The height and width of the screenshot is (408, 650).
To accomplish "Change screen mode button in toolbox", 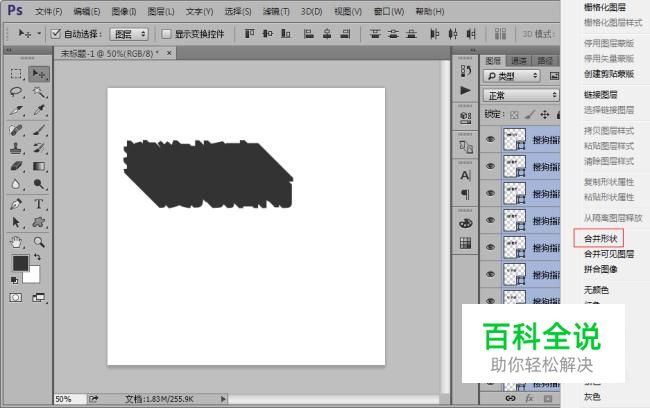I will click(x=39, y=298).
